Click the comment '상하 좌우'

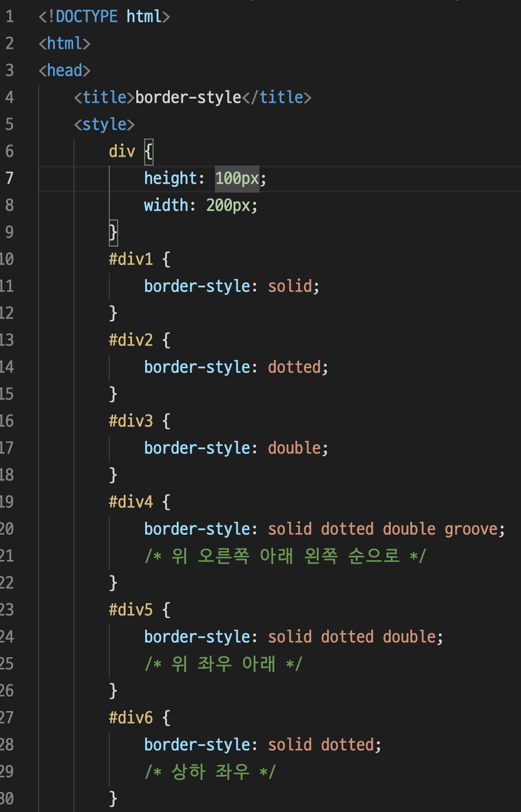pyautogui.click(x=210, y=772)
